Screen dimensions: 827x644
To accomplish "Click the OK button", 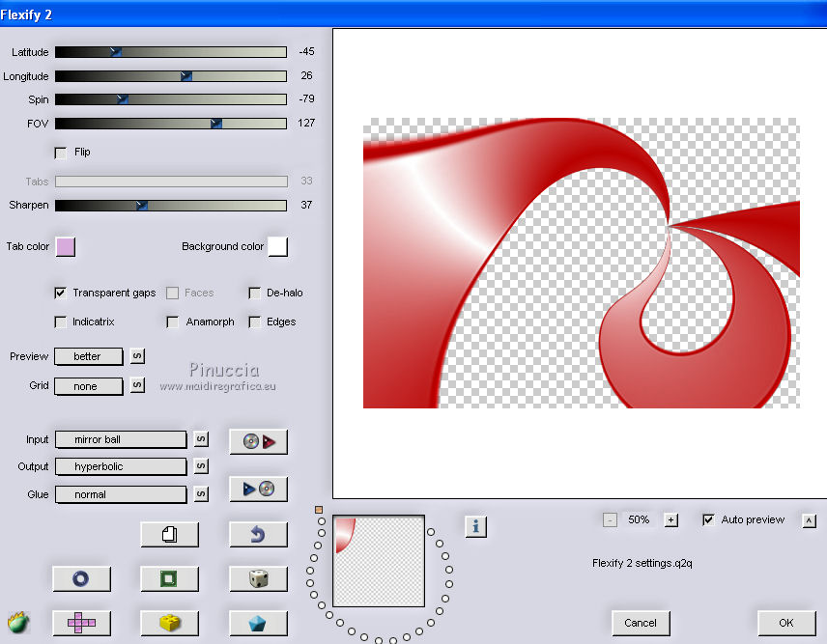I will pos(786,623).
